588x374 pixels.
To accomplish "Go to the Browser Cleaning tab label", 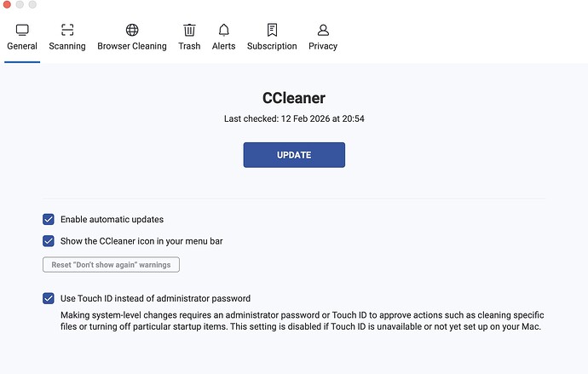I will click(132, 46).
